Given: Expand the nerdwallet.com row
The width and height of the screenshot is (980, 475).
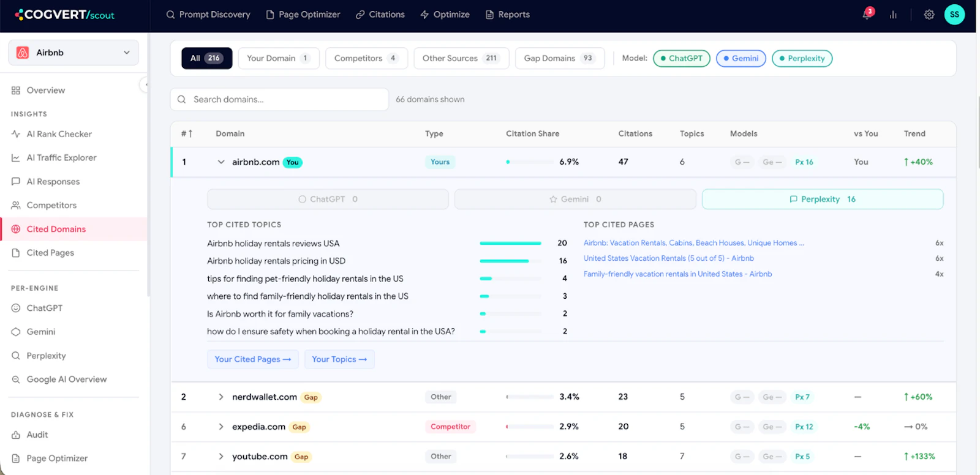Looking at the screenshot, I should pos(221,397).
